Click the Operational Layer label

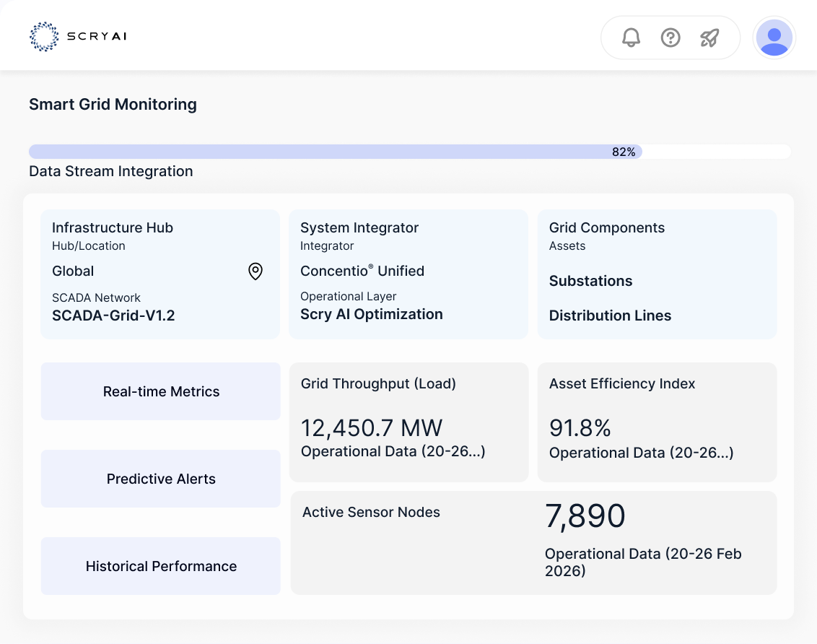coord(349,297)
